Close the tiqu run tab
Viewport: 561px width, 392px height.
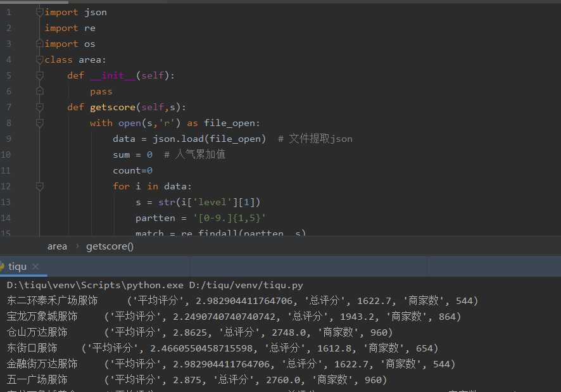[x=35, y=267]
